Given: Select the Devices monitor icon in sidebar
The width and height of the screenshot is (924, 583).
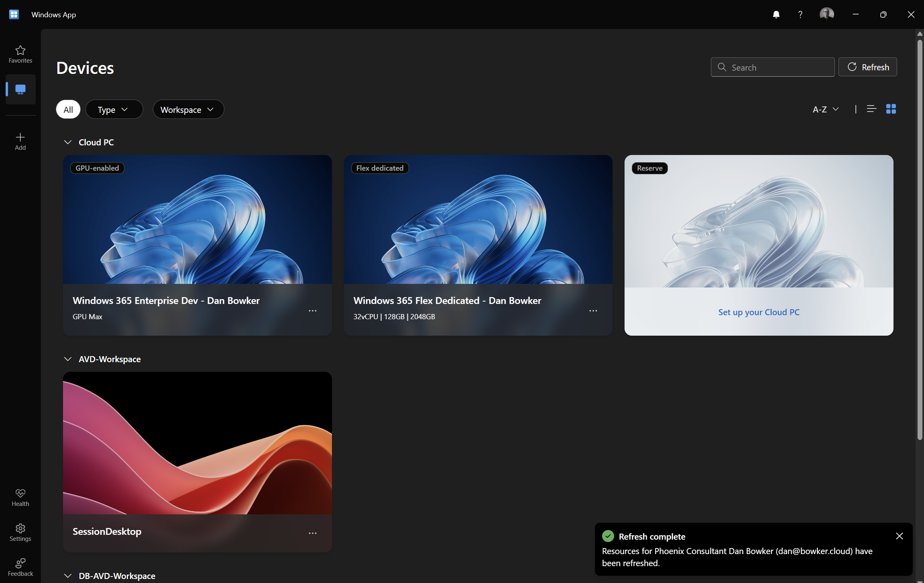Looking at the screenshot, I should point(20,89).
